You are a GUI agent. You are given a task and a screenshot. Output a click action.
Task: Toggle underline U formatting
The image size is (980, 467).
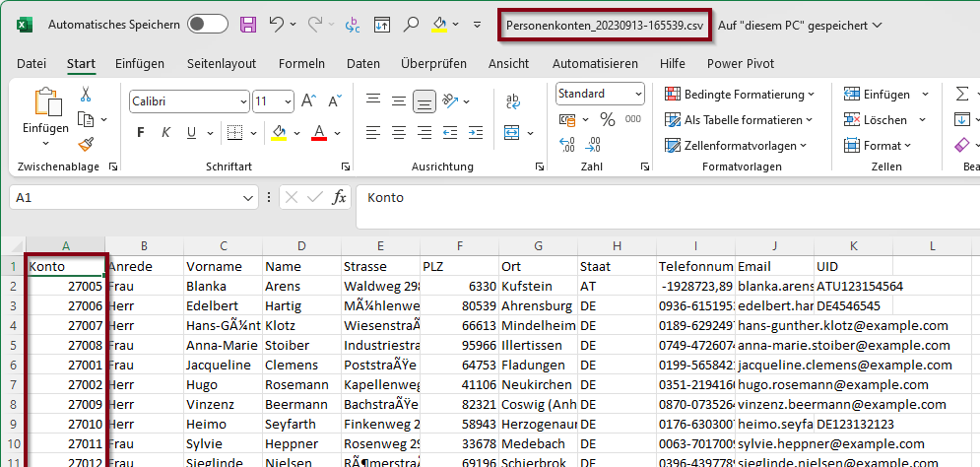pyautogui.click(x=191, y=133)
